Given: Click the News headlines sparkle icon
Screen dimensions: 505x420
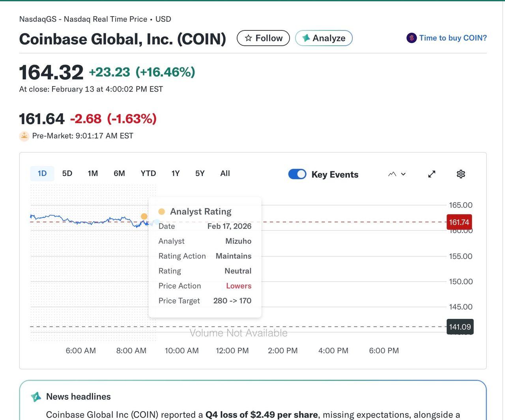Looking at the screenshot, I should tap(36, 397).
